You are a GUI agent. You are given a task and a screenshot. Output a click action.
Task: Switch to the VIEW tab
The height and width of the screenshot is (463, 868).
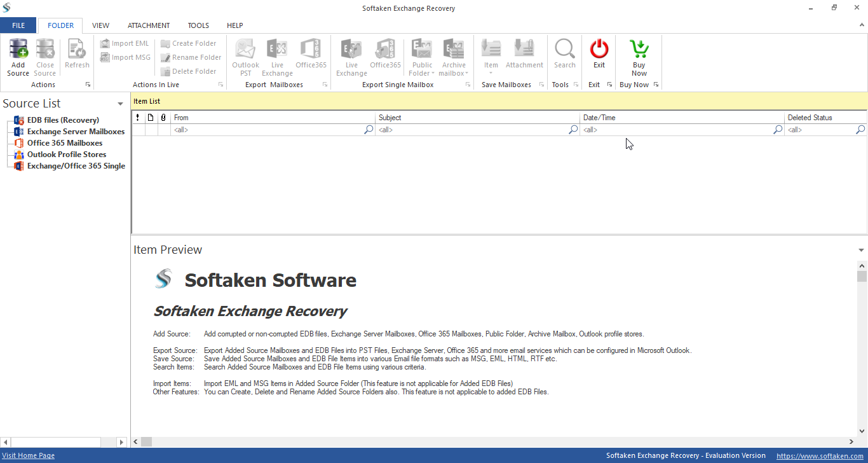(x=100, y=25)
